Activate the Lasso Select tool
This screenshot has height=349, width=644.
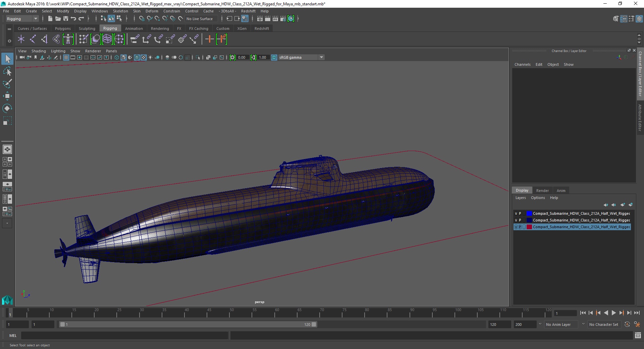click(7, 71)
